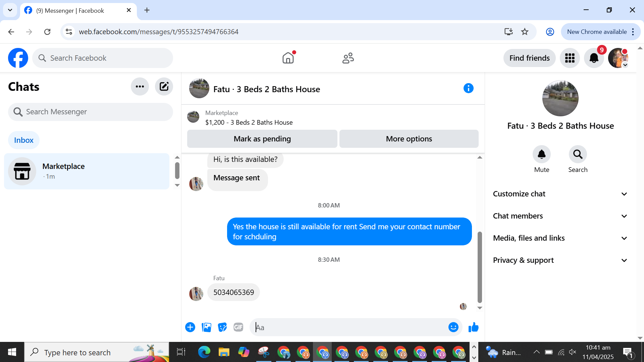Compose a new message with the pencil icon

(164, 86)
